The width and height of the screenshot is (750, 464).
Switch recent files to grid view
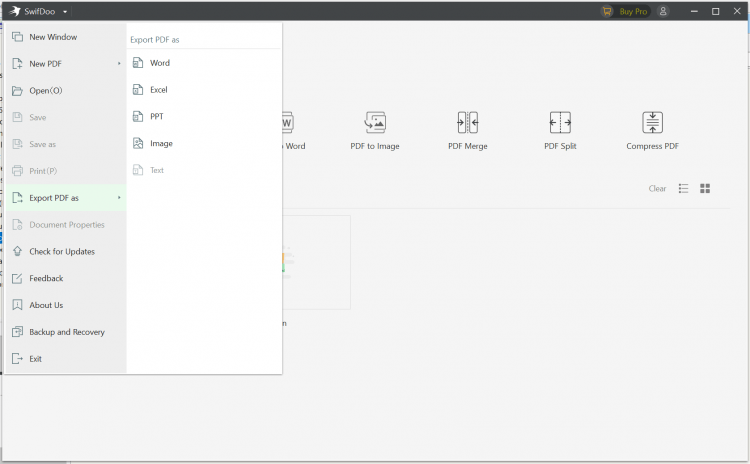coord(705,188)
